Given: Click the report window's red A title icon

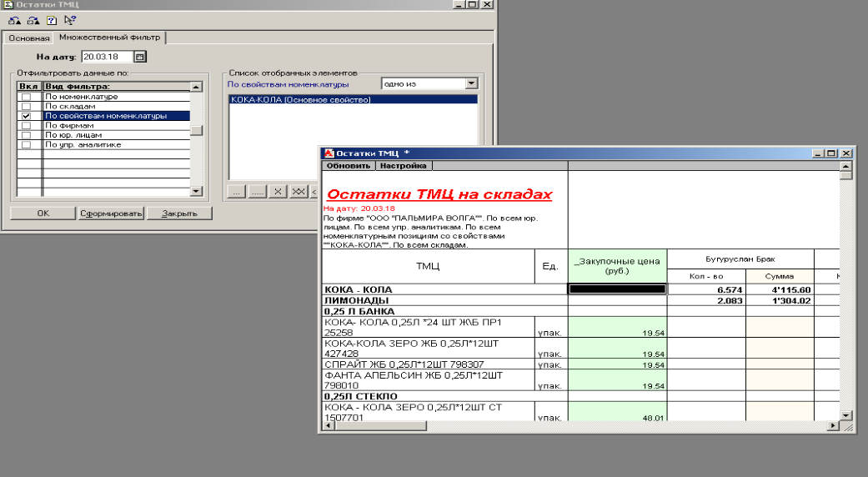Looking at the screenshot, I should [329, 153].
